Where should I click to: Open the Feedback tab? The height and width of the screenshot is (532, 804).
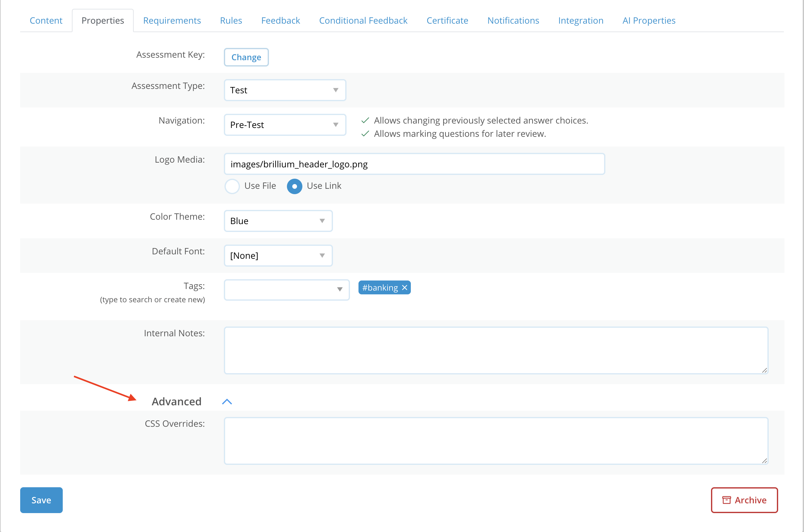(x=281, y=21)
